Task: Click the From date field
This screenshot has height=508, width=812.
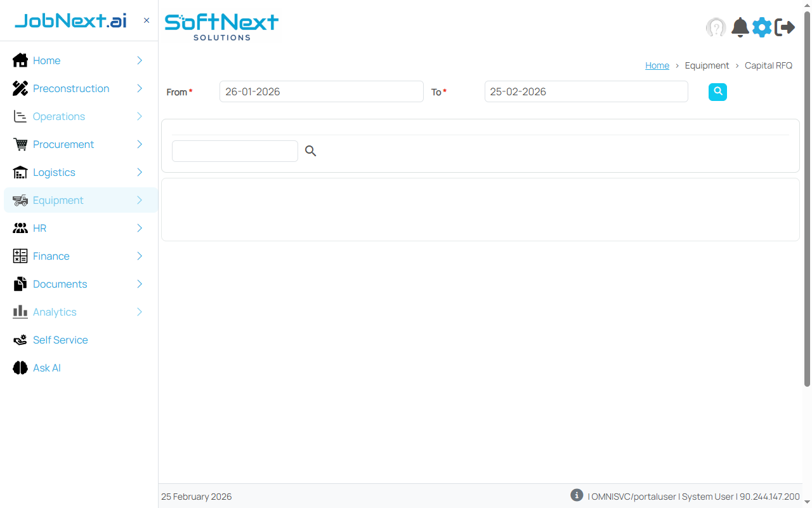Action: click(x=321, y=91)
